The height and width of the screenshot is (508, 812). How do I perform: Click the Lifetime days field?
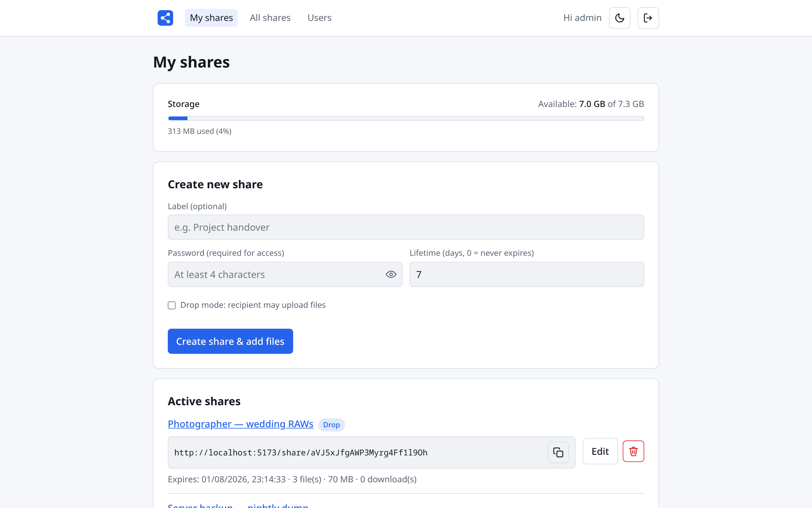pos(527,275)
